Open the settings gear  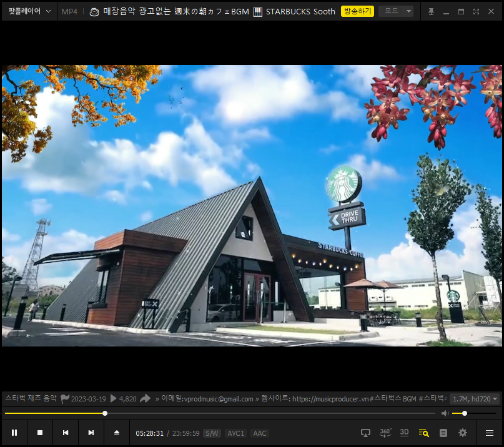(463, 433)
